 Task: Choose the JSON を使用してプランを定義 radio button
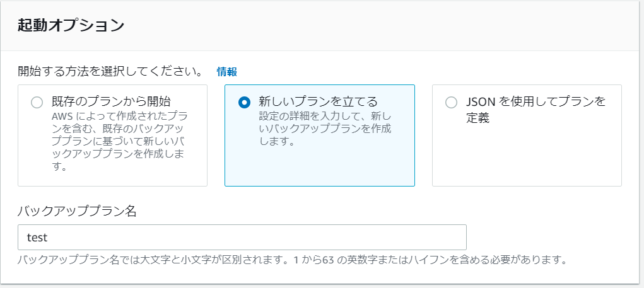tap(452, 103)
